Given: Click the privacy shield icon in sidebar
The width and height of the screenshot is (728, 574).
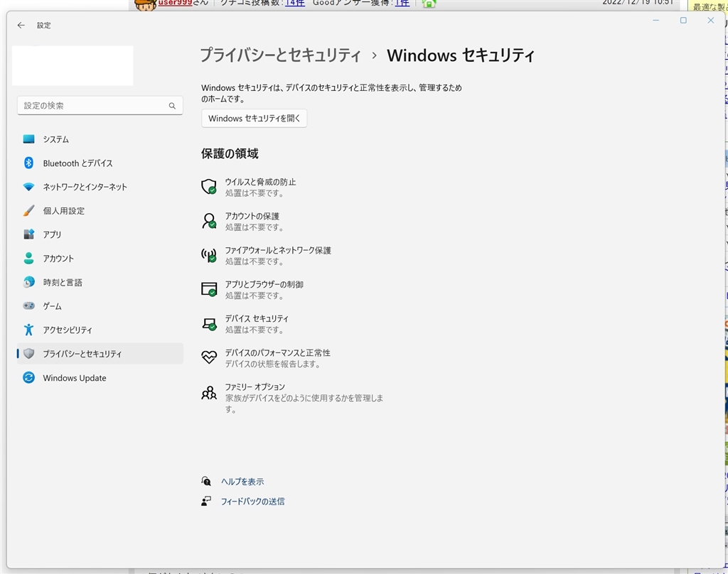Looking at the screenshot, I should point(28,354).
